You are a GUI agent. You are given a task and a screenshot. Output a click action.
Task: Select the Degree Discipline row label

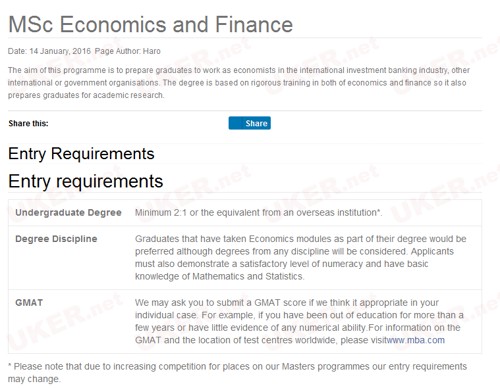56,239
